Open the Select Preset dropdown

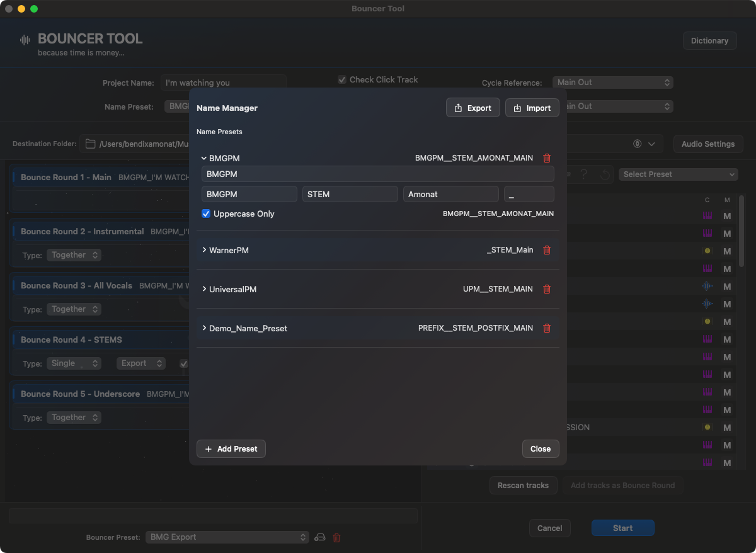click(679, 174)
